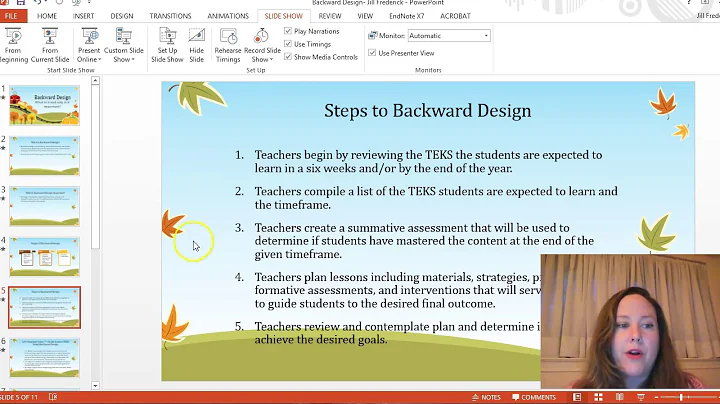Click the spell check icon in status bar
The image size is (720, 404).
coord(53,397)
